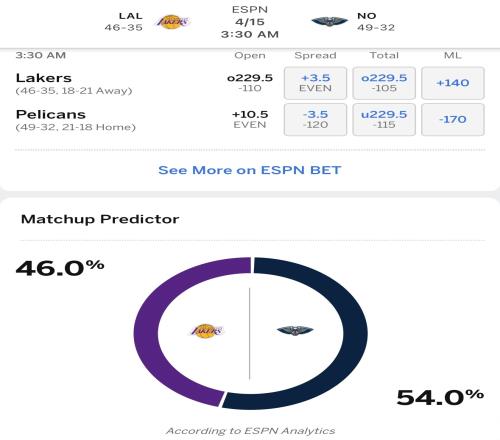Choose the under u229.5 total bet
The width and height of the screenshot is (500, 440).
tap(384, 119)
